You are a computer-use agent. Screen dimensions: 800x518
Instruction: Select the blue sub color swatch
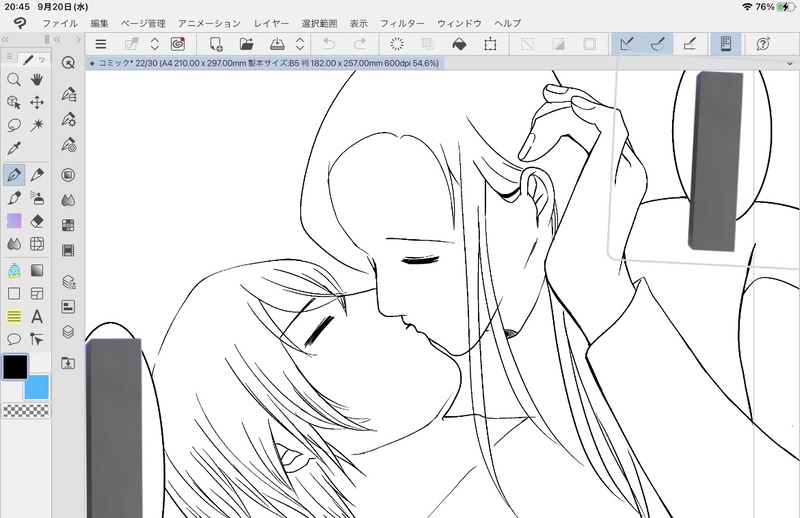click(x=37, y=387)
